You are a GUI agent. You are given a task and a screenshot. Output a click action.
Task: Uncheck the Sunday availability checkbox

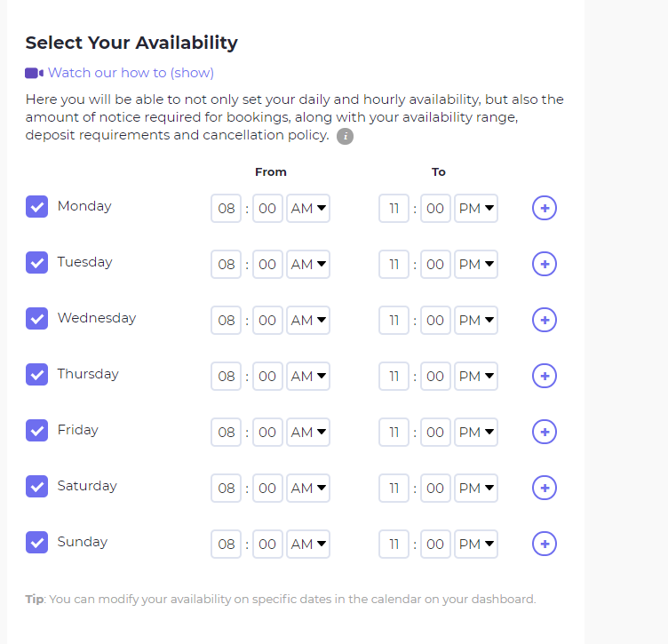[36, 542]
